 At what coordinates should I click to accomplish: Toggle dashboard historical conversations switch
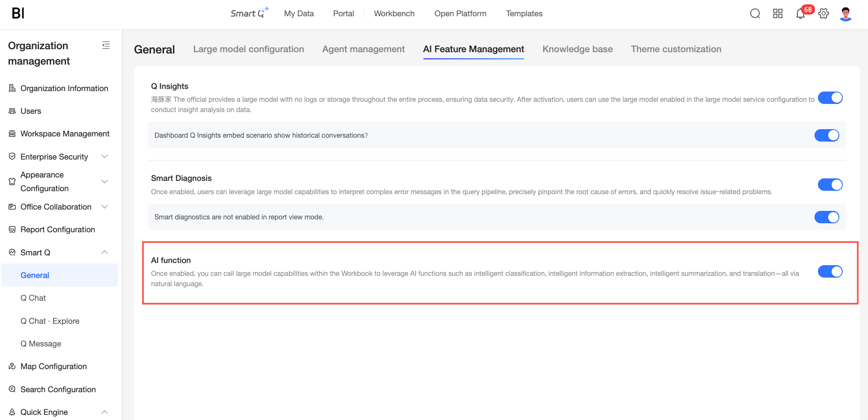[x=826, y=135]
